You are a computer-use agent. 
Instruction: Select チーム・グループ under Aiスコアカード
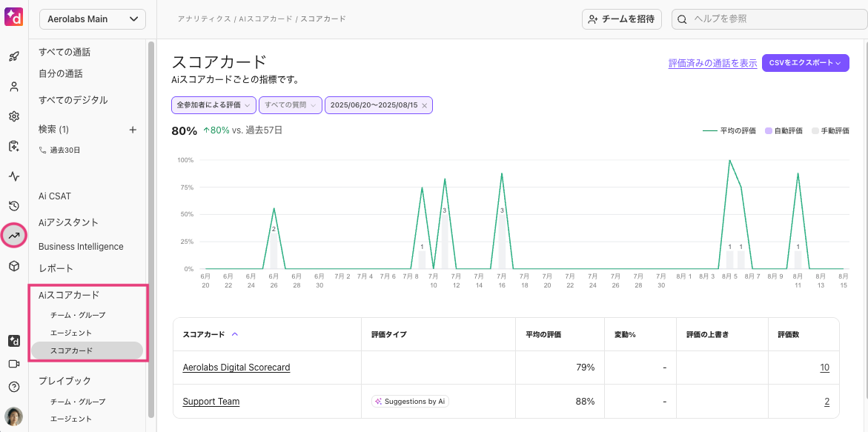(x=78, y=315)
